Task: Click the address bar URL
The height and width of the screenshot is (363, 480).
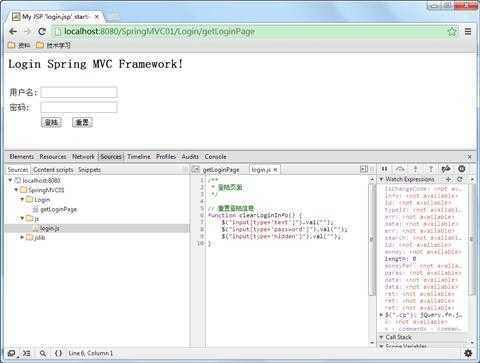Action: [159, 32]
